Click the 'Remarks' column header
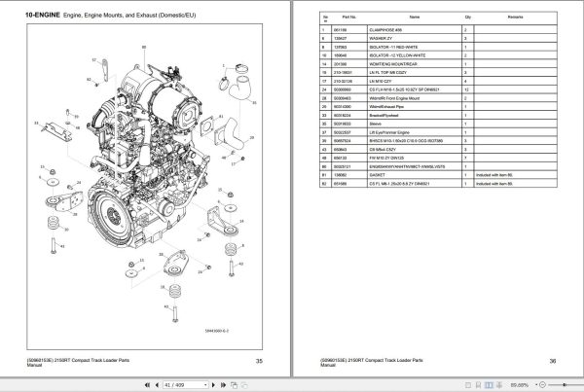Viewport: 584px width, 392px height. coord(515,18)
